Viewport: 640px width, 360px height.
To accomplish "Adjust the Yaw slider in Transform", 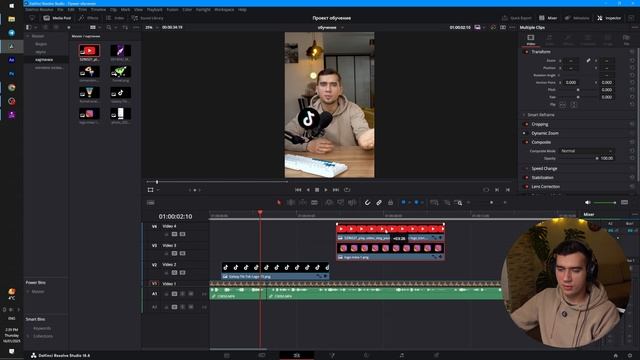I will (578, 97).
